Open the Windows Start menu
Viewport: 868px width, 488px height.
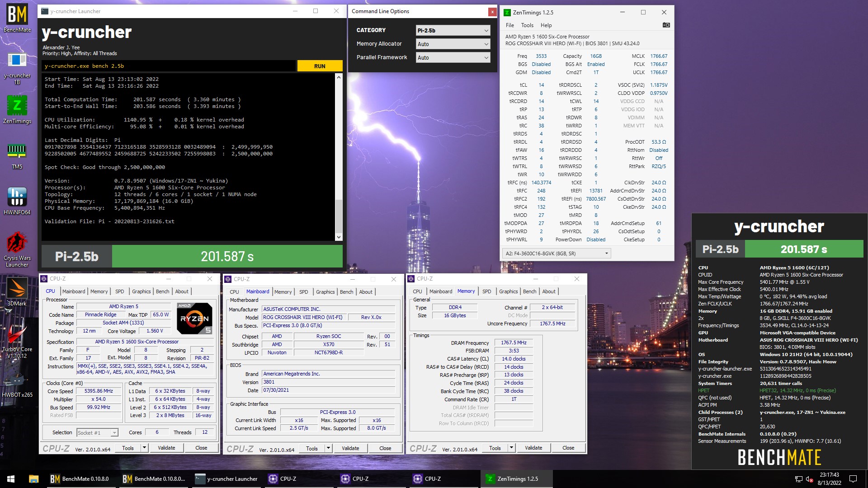coord(11,479)
